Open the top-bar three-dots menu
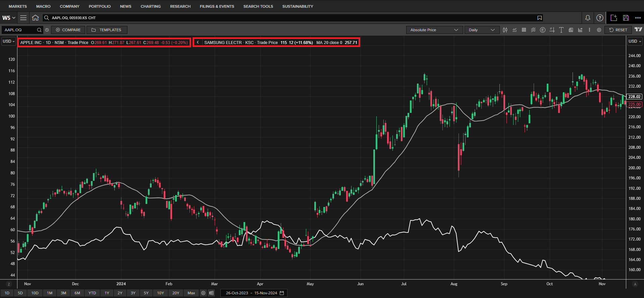644x298 pixels. pyautogui.click(x=638, y=18)
